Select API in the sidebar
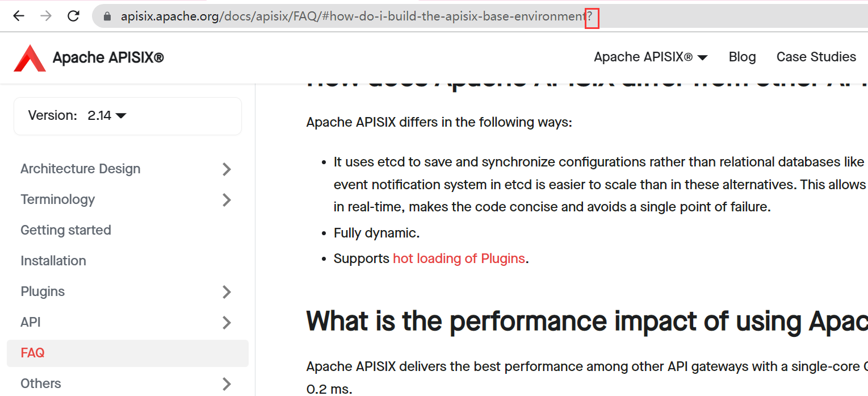This screenshot has width=868, height=396. 31,322
